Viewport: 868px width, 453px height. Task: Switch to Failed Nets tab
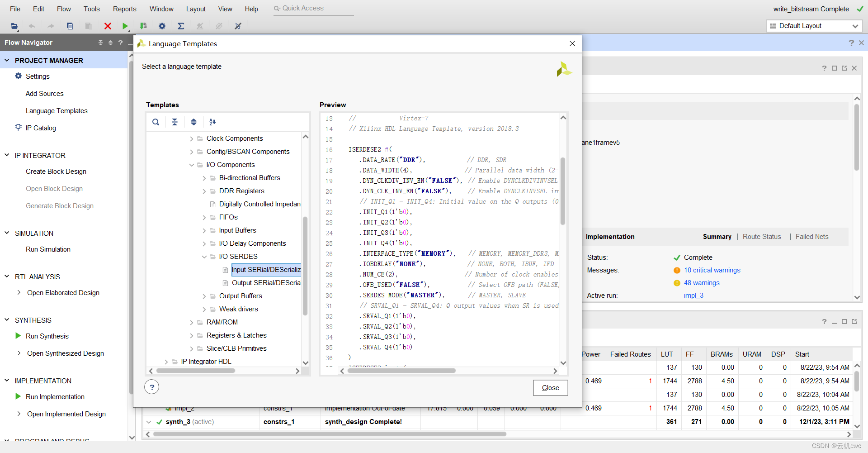click(x=812, y=237)
